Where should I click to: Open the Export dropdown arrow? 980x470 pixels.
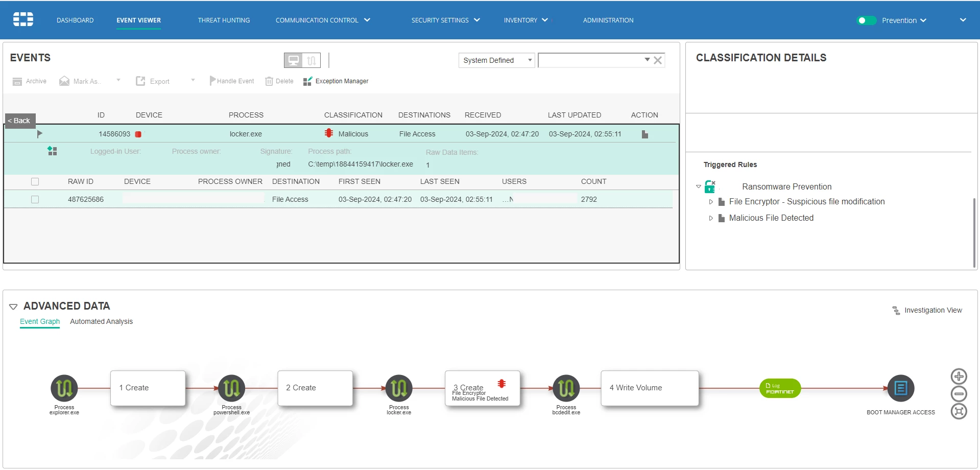pyautogui.click(x=193, y=80)
